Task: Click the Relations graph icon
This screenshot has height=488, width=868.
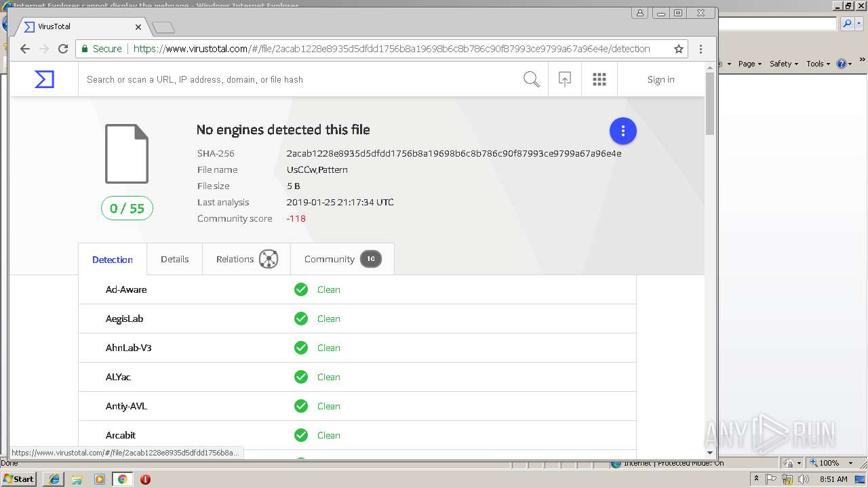Action: click(269, 259)
